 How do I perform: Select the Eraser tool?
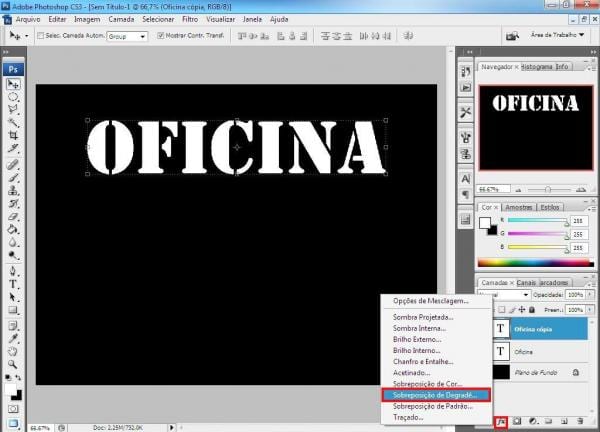[x=13, y=216]
